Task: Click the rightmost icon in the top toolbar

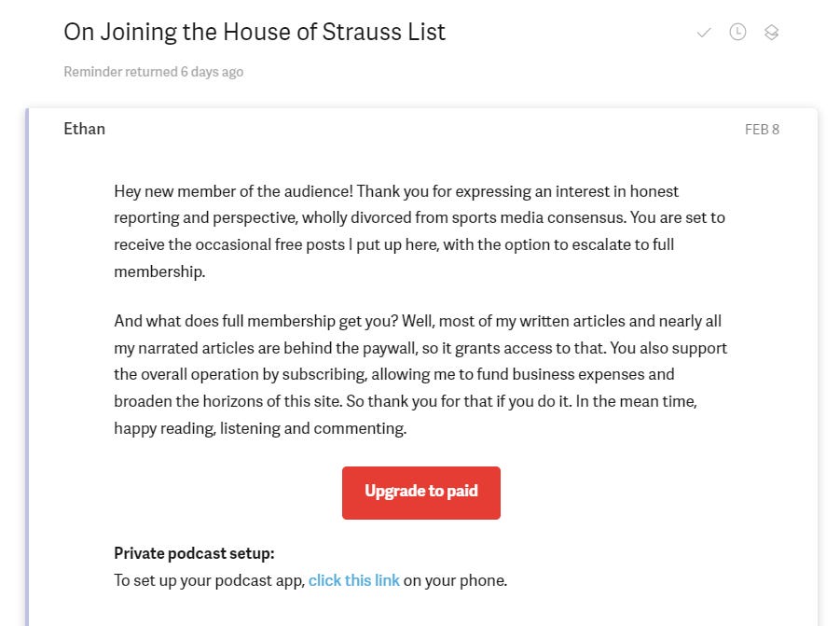Action: pyautogui.click(x=771, y=32)
